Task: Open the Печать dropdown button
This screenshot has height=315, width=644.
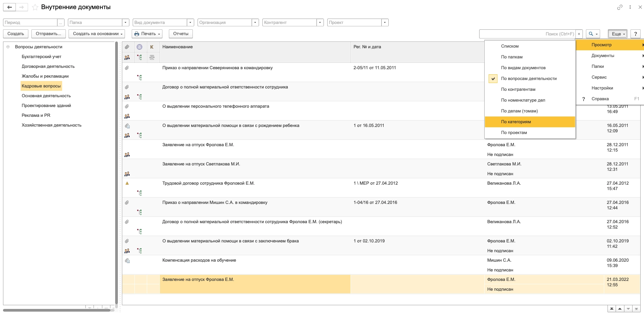Action: click(x=147, y=34)
